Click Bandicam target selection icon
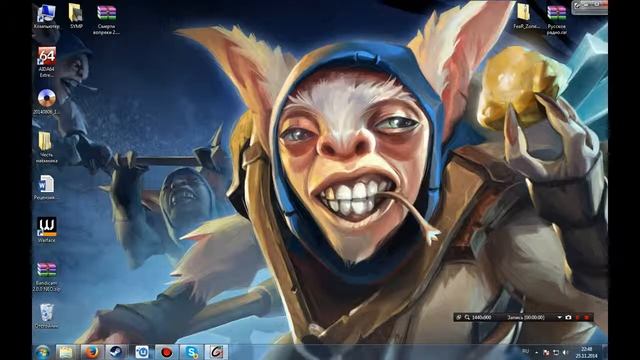 pos(459,317)
